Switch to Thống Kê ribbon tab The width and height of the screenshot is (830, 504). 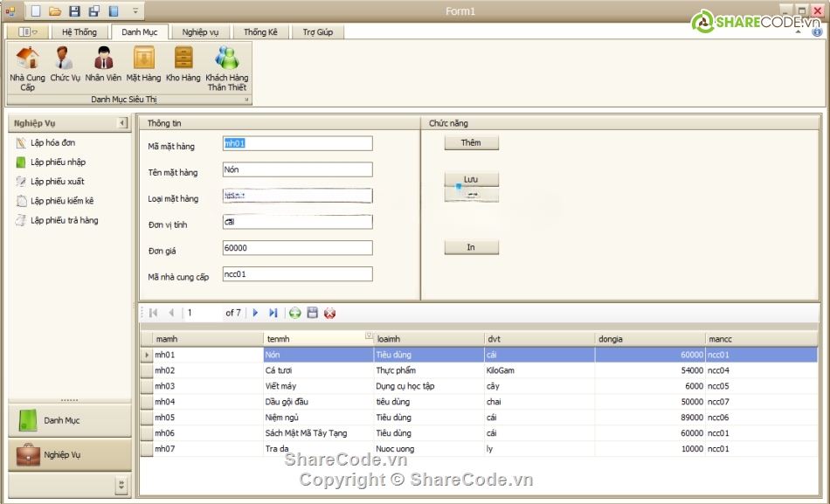click(x=260, y=31)
